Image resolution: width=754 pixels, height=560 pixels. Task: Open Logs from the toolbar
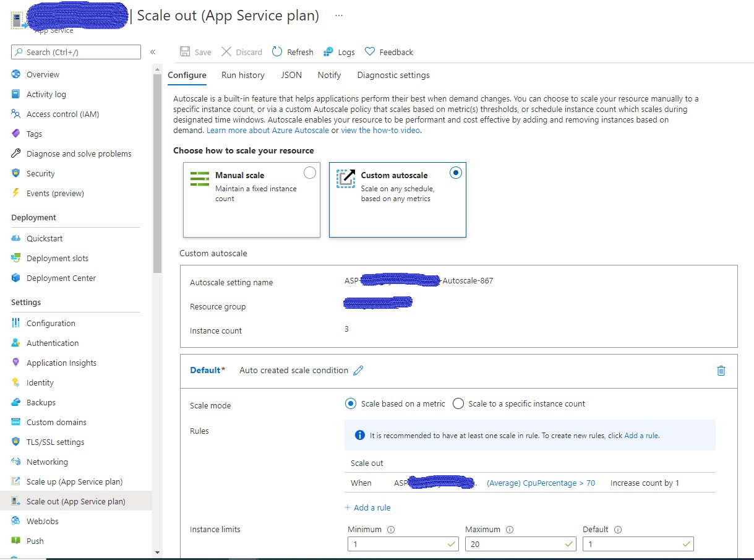click(x=339, y=52)
